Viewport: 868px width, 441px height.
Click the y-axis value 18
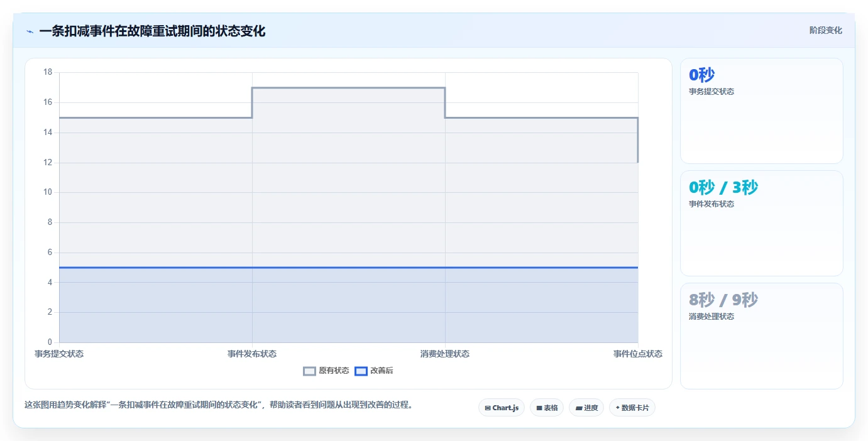[x=48, y=72]
